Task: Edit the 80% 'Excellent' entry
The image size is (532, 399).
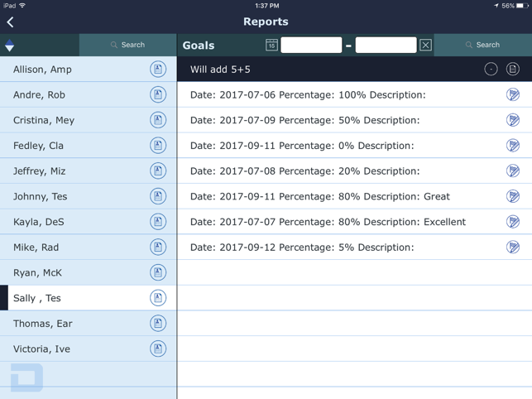Action: coord(513,222)
